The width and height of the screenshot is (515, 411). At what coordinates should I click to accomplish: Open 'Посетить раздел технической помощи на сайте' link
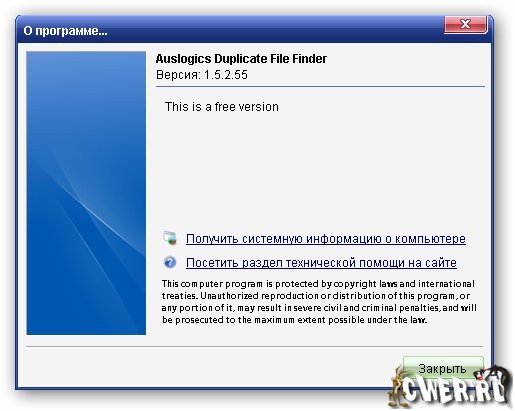pyautogui.click(x=321, y=263)
